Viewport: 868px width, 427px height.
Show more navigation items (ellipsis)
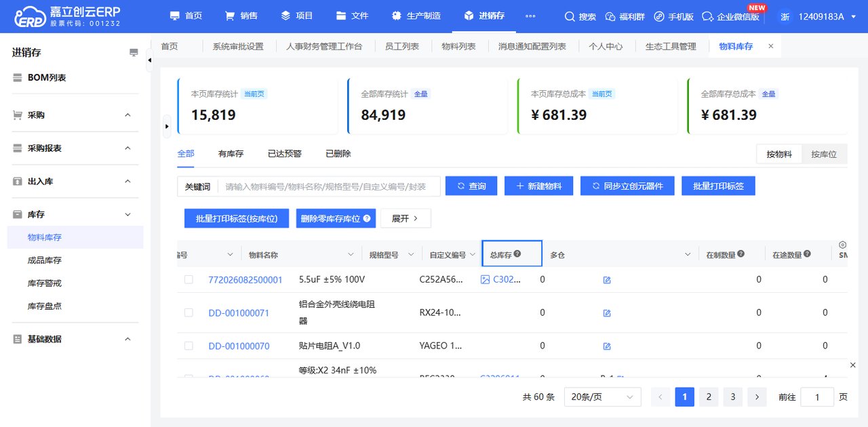point(530,16)
